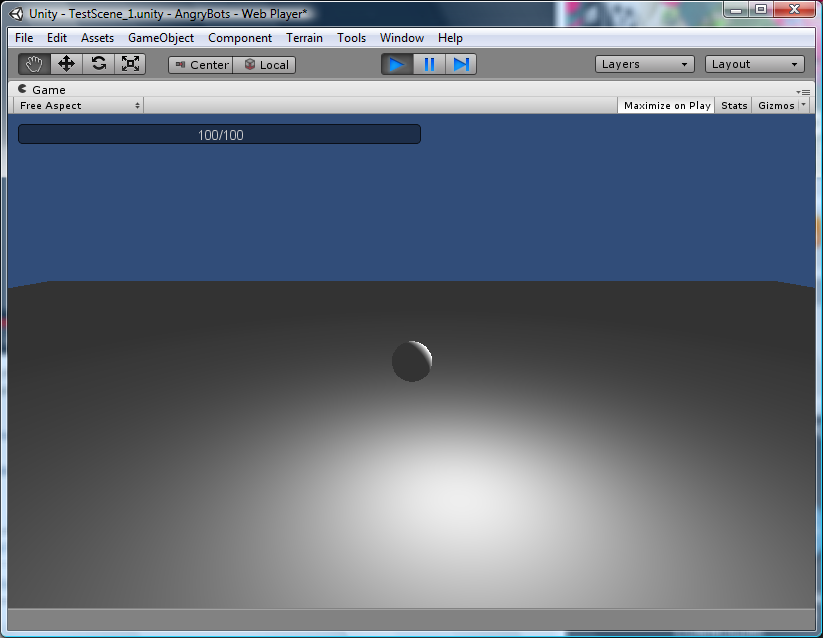This screenshot has width=823, height=638.
Task: Open the GameObject menu
Action: point(161,38)
